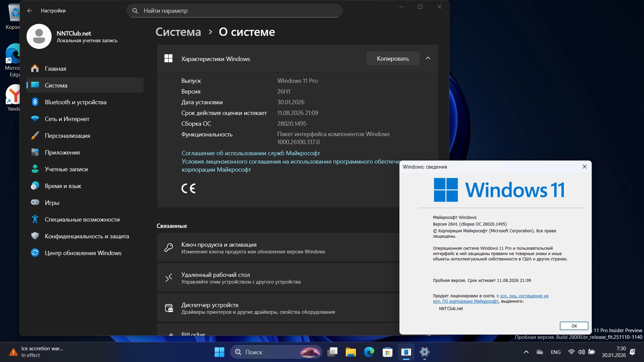
Task: Open Bluetooth и устройства settings section
Action: pyautogui.click(x=75, y=102)
